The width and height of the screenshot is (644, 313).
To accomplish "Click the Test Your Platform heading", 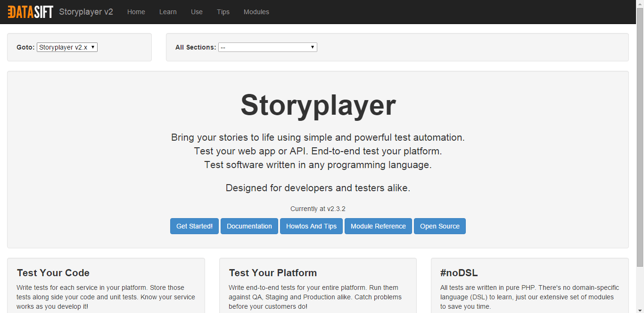I will (x=273, y=273).
